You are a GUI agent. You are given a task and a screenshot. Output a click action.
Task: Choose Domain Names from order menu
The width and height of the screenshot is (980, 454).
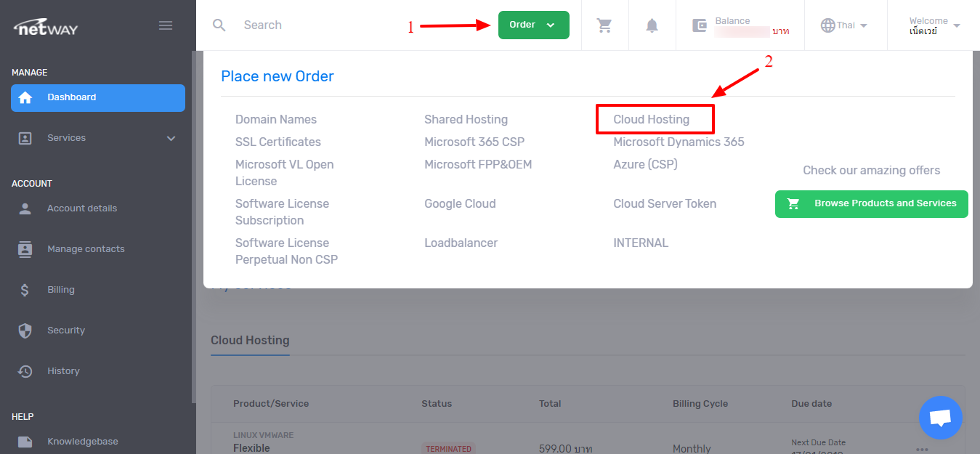[276, 119]
